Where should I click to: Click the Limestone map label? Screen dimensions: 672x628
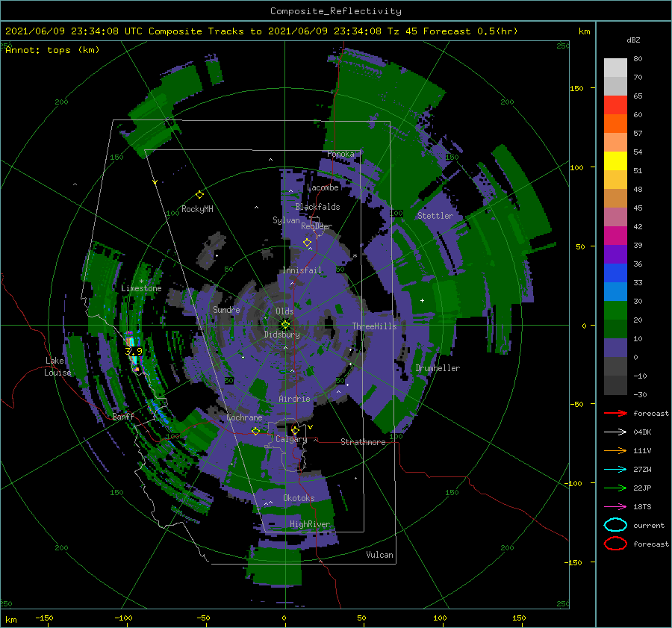point(141,288)
